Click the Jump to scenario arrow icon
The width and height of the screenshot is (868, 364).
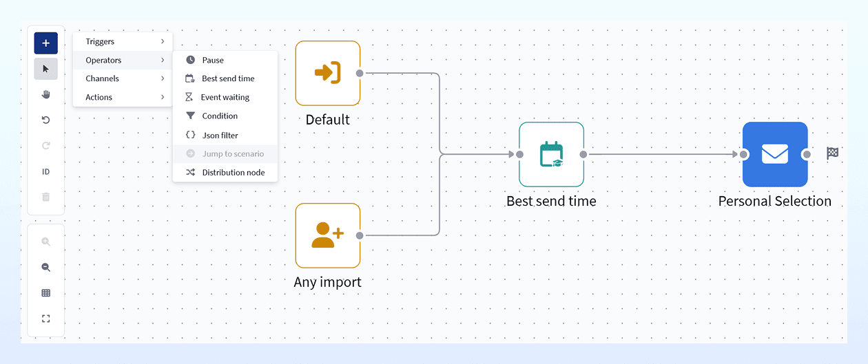click(191, 153)
